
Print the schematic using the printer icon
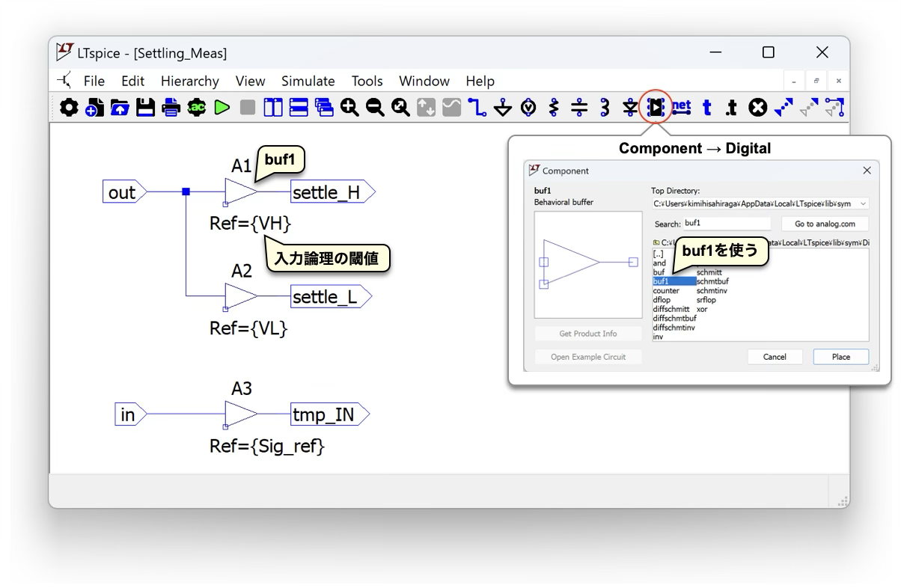171,108
